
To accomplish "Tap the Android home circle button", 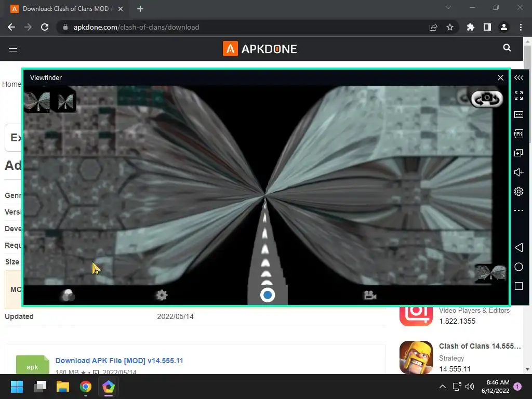I will (518, 267).
